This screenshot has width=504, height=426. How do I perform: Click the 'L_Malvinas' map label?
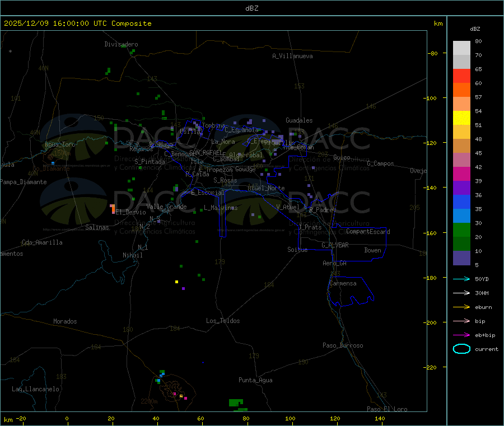tap(221, 208)
